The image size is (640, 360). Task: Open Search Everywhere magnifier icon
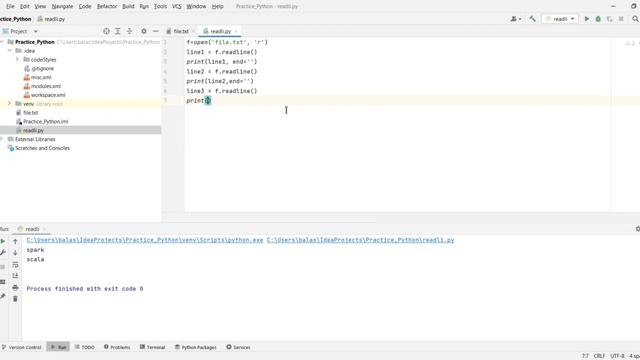pyautogui.click(x=636, y=19)
